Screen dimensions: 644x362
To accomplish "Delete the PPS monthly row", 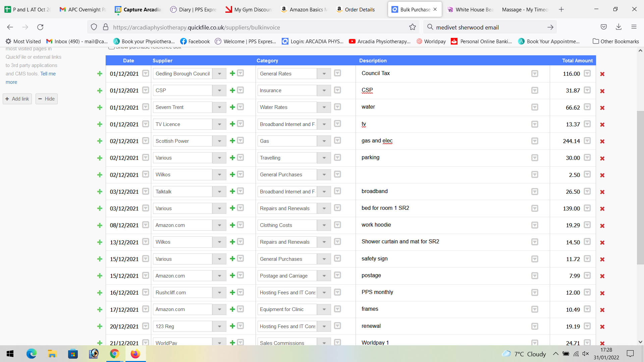I will [x=602, y=293].
